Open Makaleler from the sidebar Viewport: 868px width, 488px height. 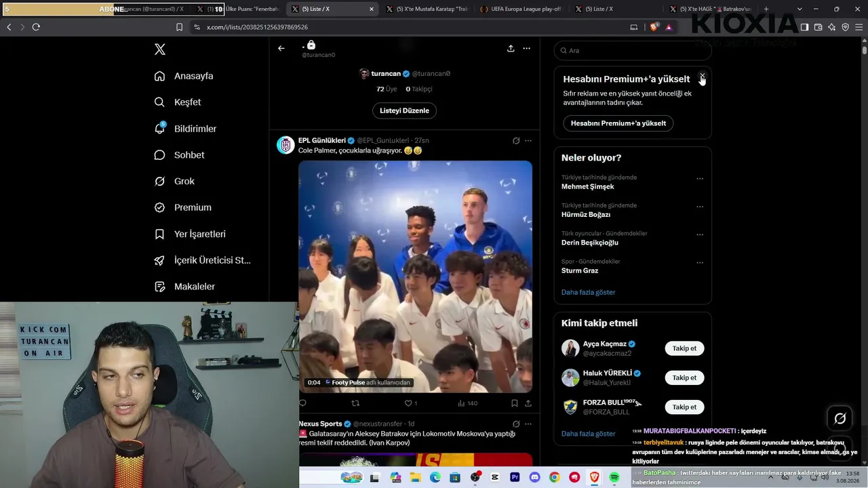click(184, 287)
